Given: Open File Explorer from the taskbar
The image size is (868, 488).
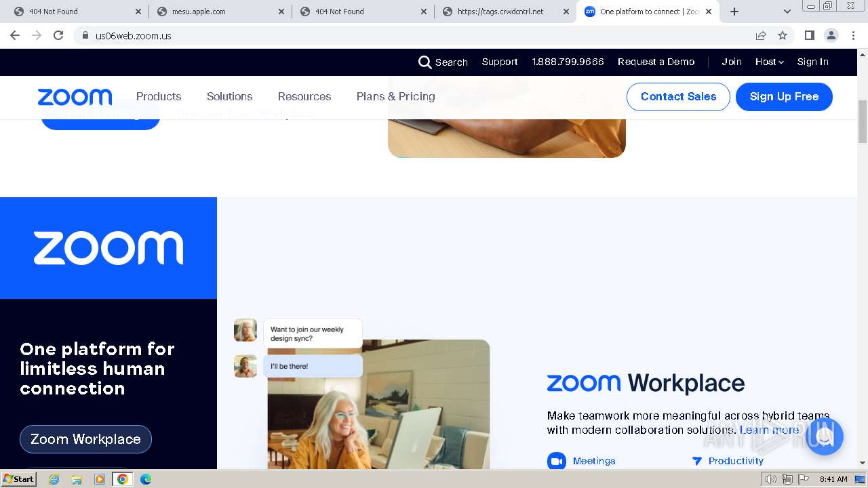Looking at the screenshot, I should pos(77,479).
